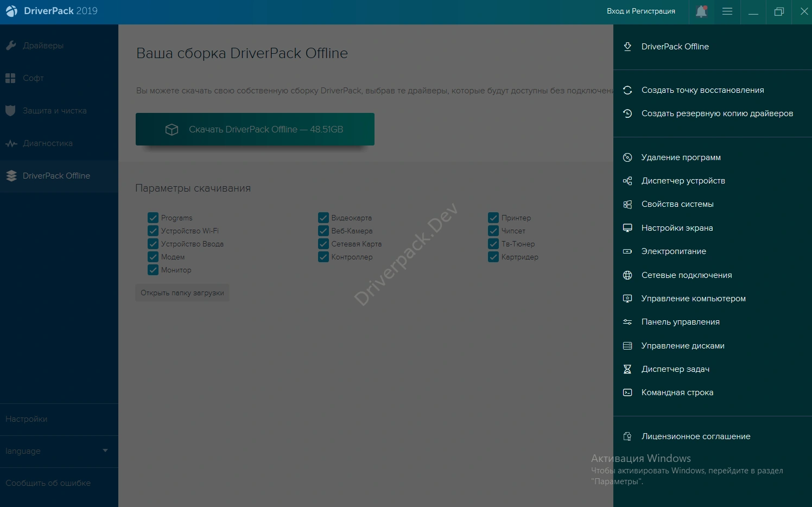This screenshot has width=812, height=507.
Task: Toggle the Устройство Wi-Fi checkbox
Action: coord(153,231)
